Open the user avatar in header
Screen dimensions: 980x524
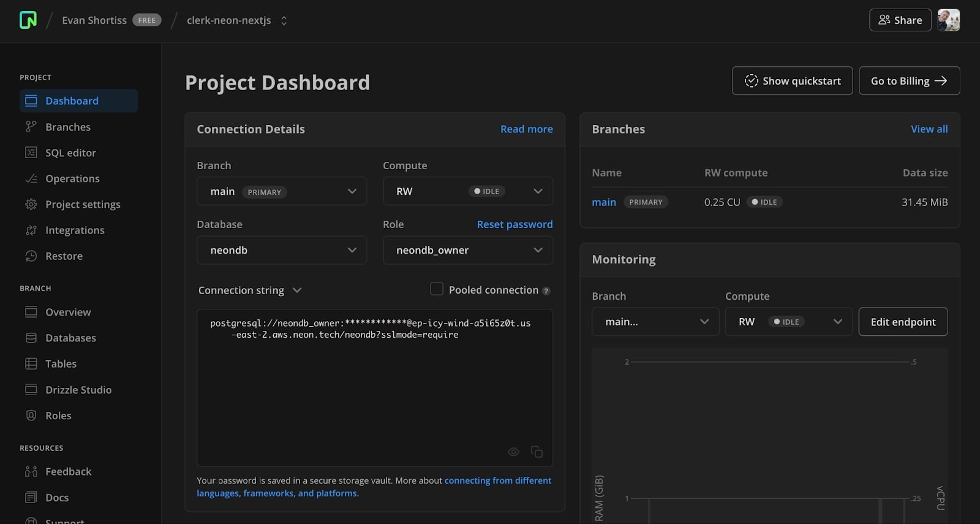tap(948, 20)
